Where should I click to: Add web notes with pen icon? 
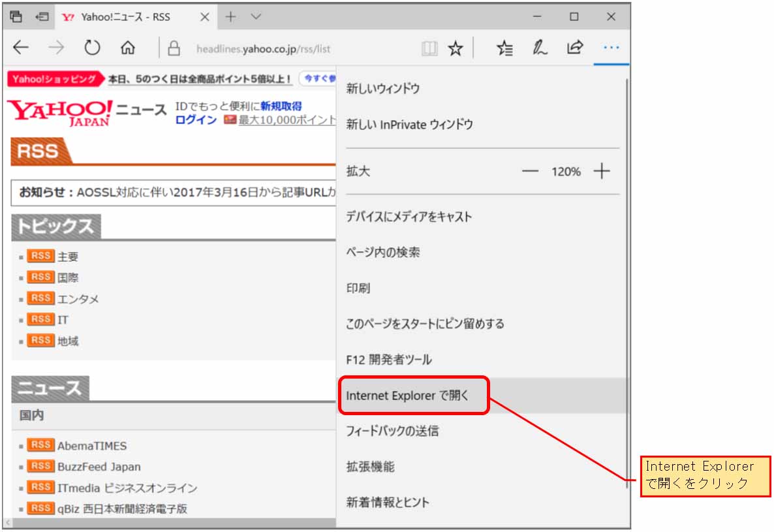[x=540, y=48]
